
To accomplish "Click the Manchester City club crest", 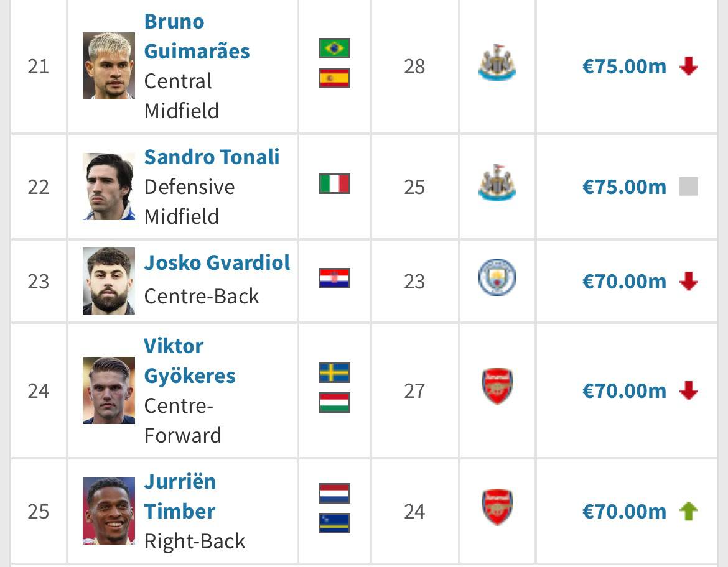I will (x=497, y=277).
